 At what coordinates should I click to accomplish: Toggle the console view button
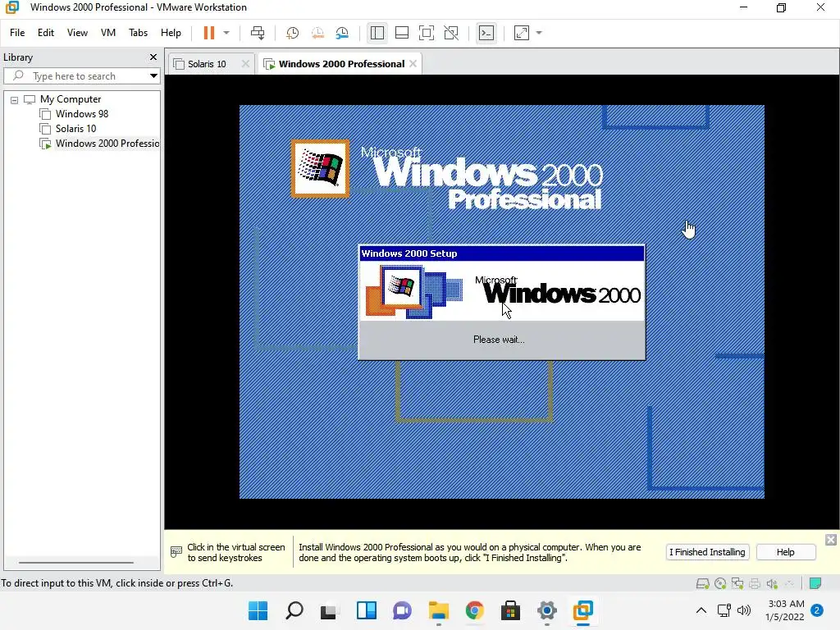click(x=486, y=33)
